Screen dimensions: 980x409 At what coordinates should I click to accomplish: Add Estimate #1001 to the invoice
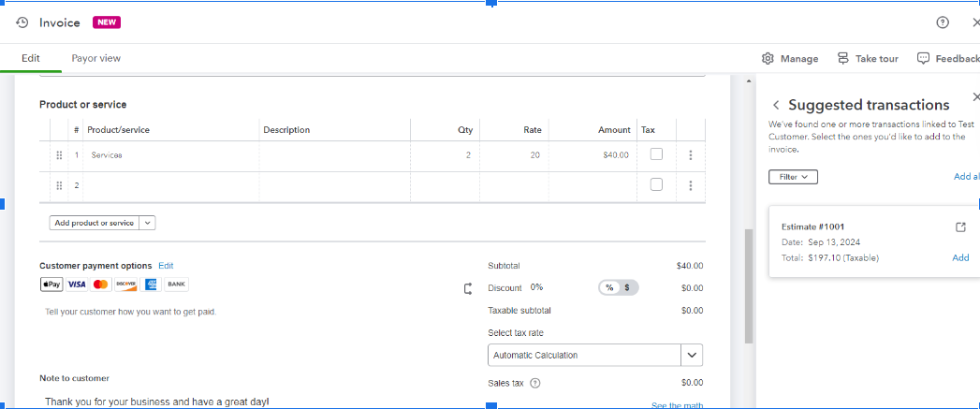[x=960, y=257]
